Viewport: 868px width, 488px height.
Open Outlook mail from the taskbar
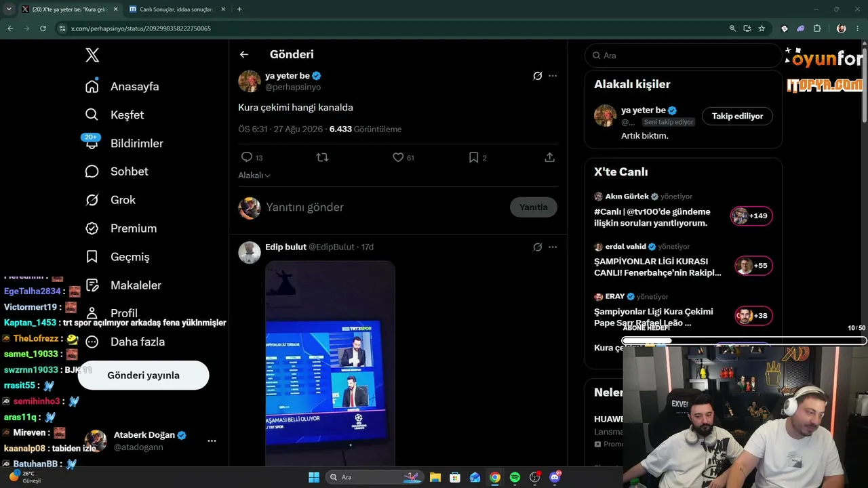(475, 477)
